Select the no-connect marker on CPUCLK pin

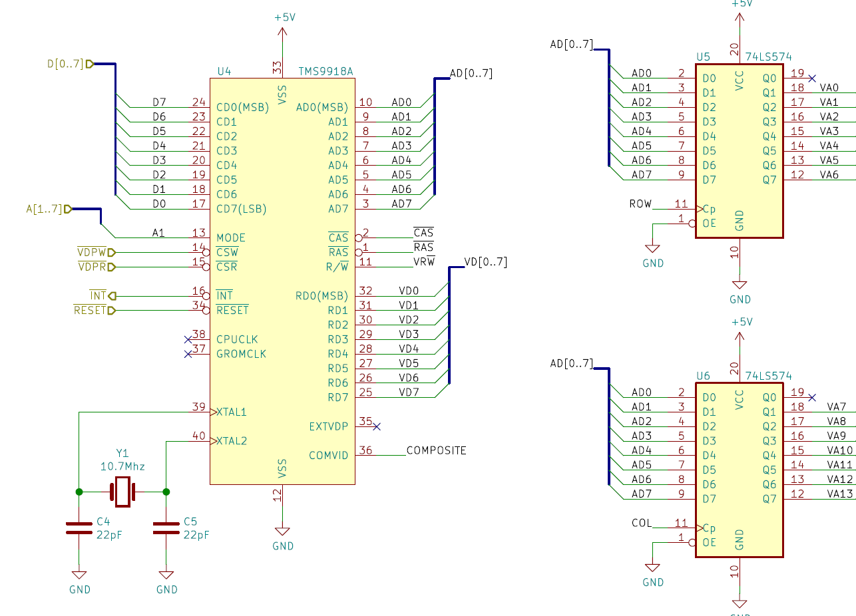click(188, 339)
